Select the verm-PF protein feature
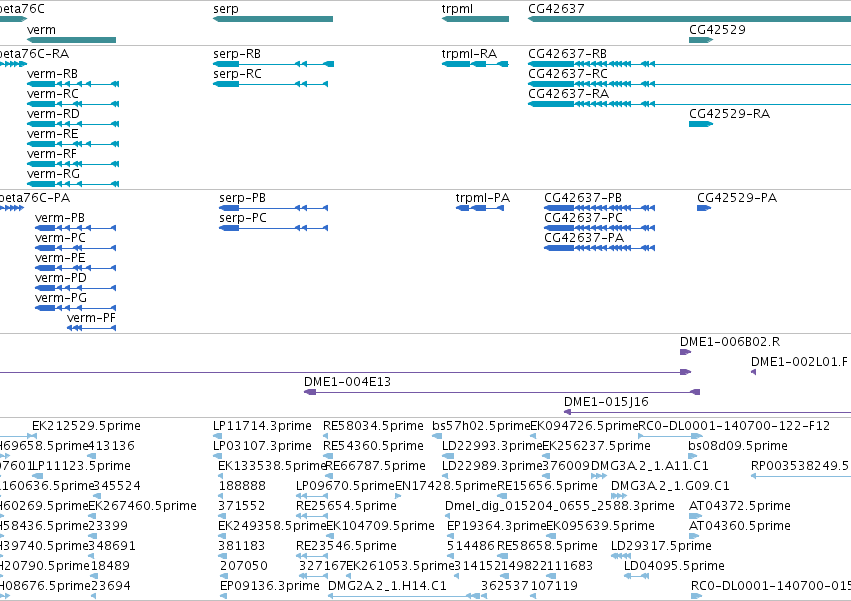This screenshot has width=851, height=601. pos(92,328)
